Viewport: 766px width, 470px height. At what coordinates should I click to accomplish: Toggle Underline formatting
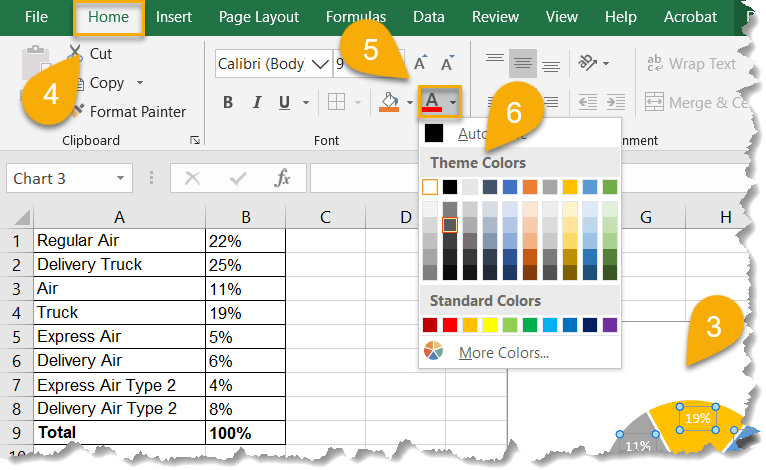[284, 102]
